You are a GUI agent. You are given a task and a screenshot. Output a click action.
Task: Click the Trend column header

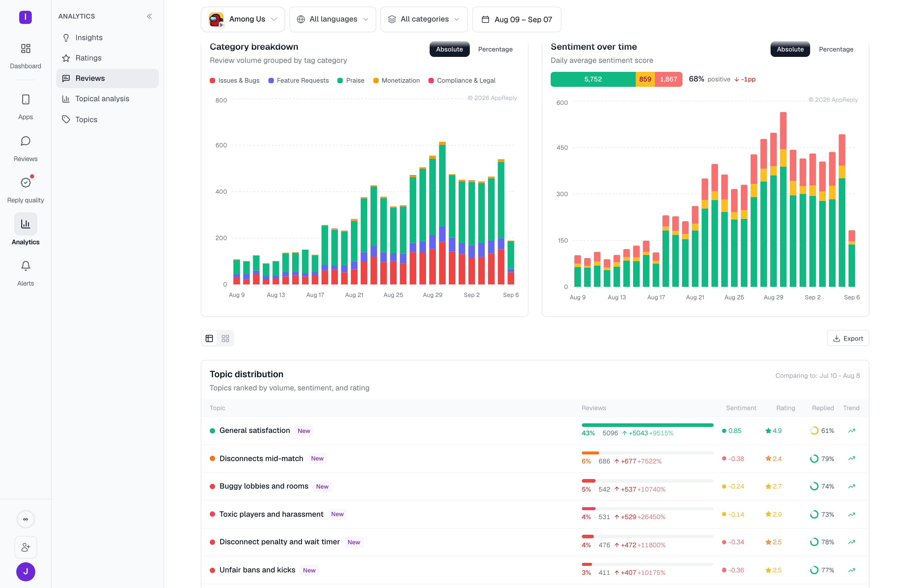point(851,408)
